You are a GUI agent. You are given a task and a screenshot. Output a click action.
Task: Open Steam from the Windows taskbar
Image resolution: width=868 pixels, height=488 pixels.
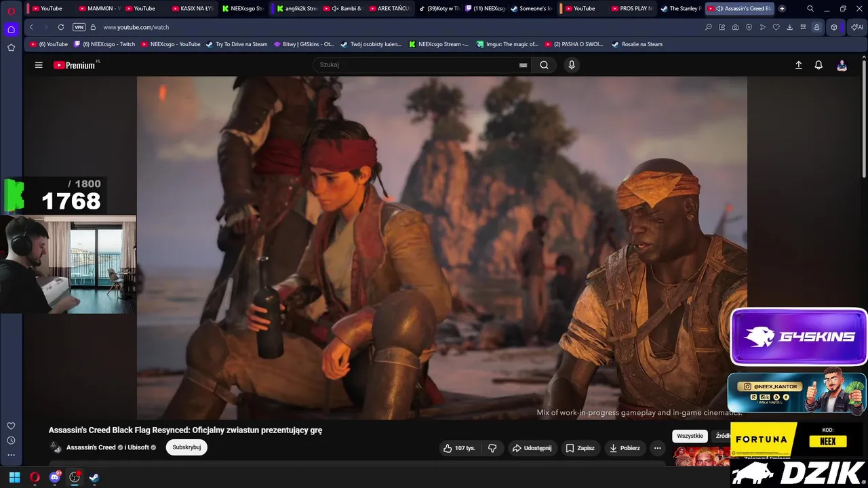(x=94, y=477)
